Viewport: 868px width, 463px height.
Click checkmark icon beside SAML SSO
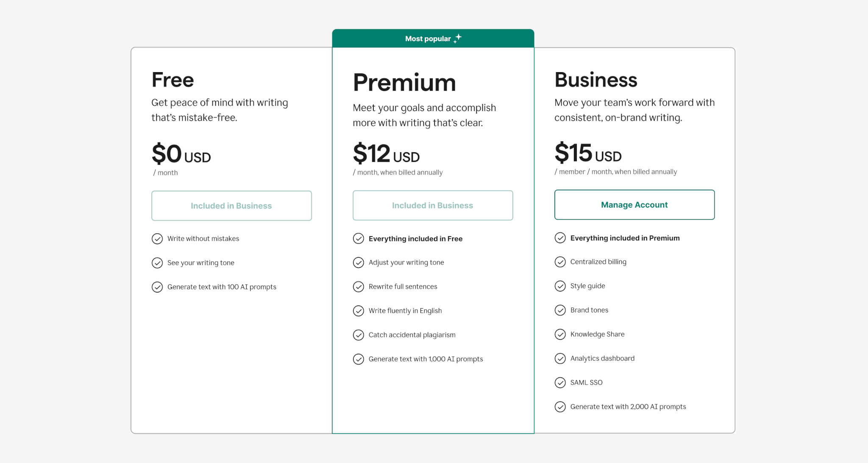point(560,383)
